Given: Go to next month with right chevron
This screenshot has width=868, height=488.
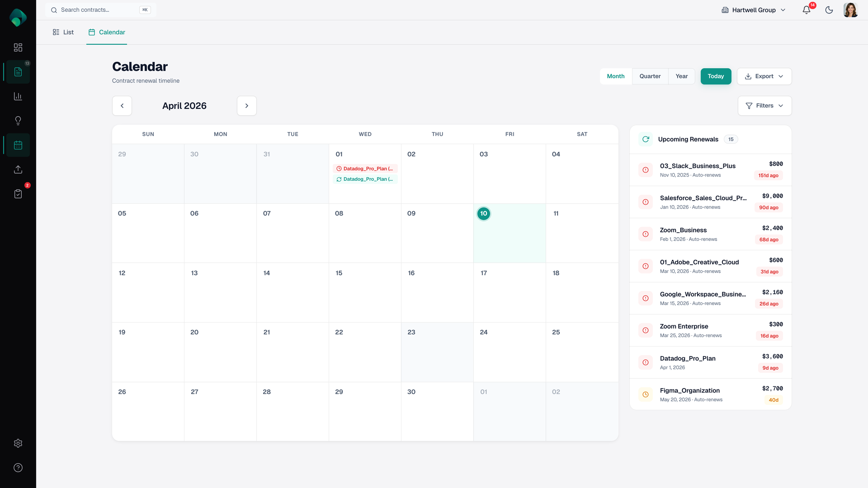Looking at the screenshot, I should [x=247, y=106].
